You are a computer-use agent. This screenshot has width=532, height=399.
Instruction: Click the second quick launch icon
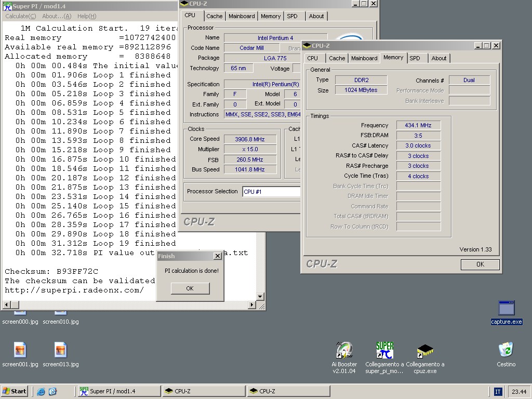(52, 392)
